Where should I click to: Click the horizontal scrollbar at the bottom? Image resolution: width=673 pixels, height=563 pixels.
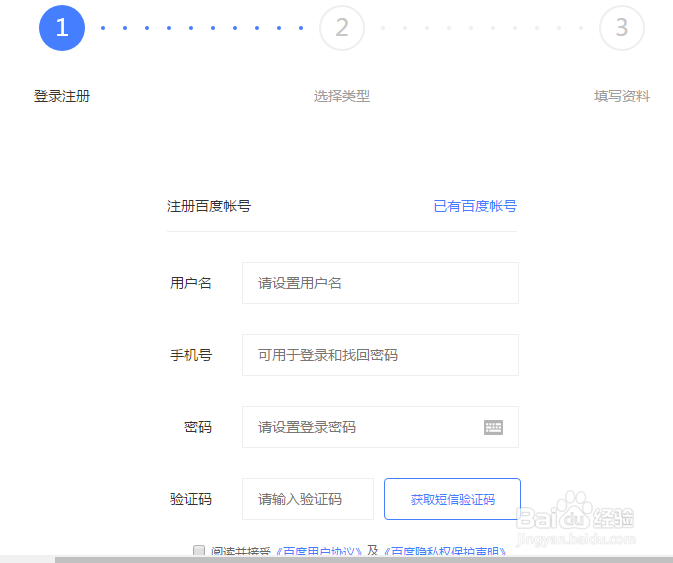point(364,560)
